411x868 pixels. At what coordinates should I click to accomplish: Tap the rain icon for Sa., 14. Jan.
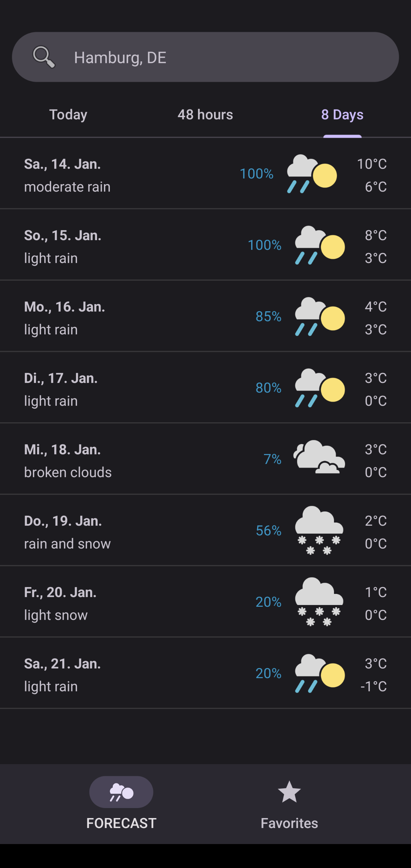(x=312, y=174)
